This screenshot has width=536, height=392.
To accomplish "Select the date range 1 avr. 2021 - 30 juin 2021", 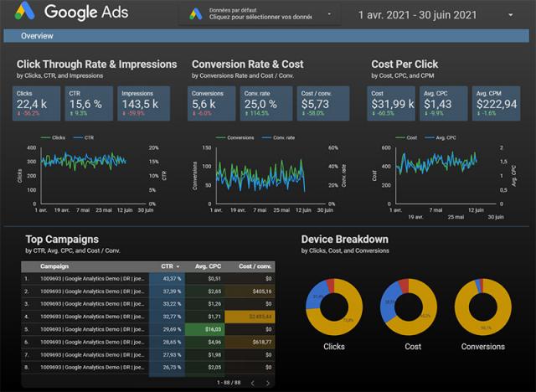I will pyautogui.click(x=417, y=15).
